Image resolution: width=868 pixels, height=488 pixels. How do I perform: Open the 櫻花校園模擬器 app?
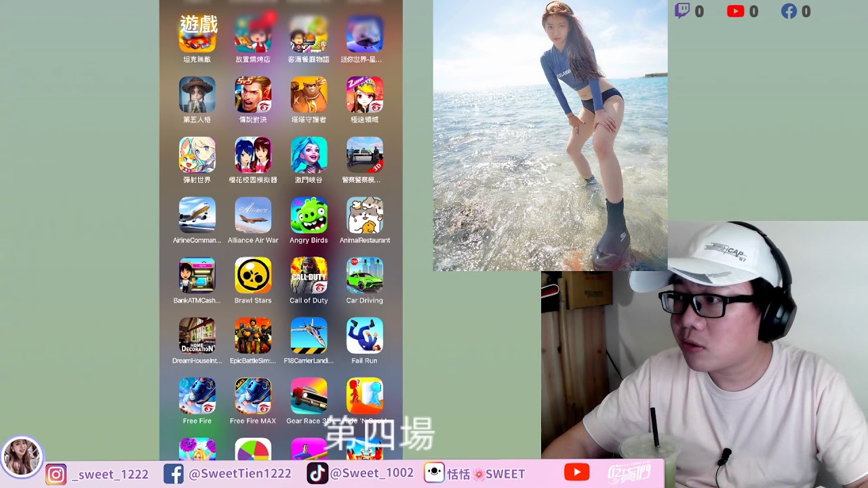[x=253, y=155]
